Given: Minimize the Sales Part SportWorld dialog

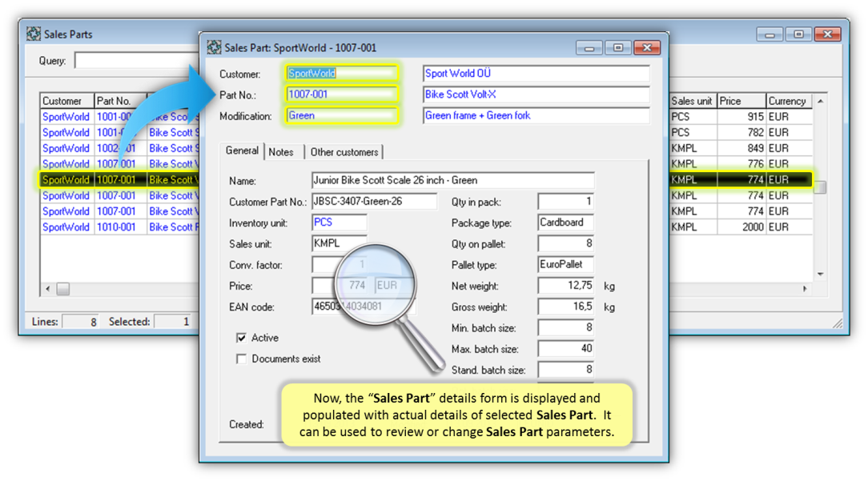Looking at the screenshot, I should (x=589, y=47).
